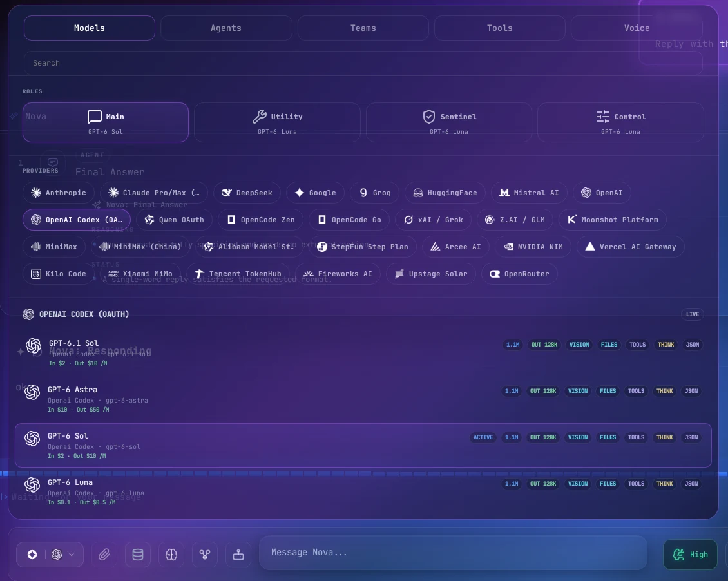Choose the GPT-6 Astra model row
This screenshot has height=581, width=728.
click(x=363, y=399)
